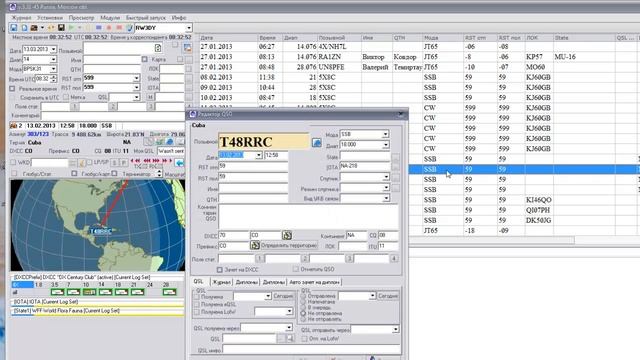Screen dimensions: 640x360
Task: Toggle the WKD checkbox
Action: pos(13,162)
